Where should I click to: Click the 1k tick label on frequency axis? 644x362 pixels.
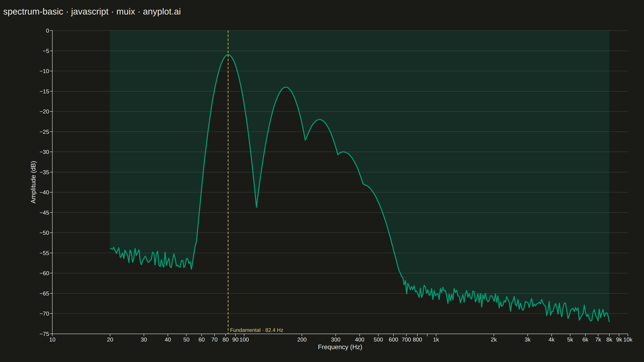point(436,339)
